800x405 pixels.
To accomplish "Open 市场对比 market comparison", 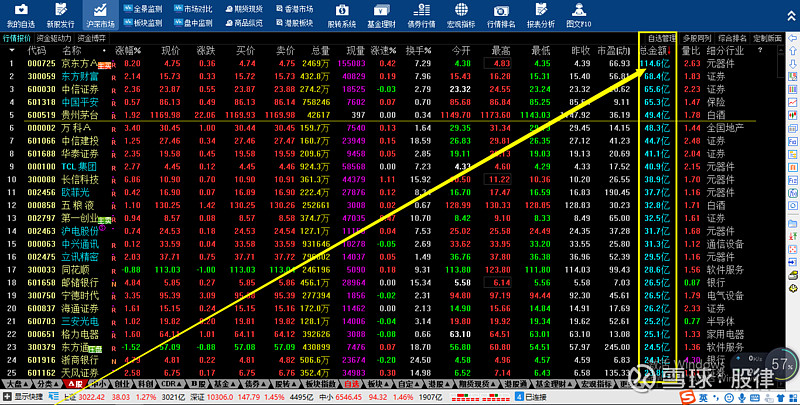I will click(193, 9).
